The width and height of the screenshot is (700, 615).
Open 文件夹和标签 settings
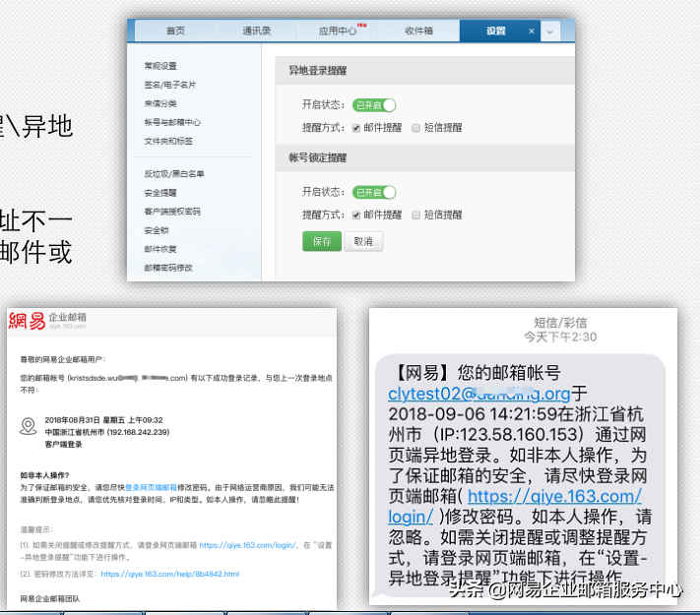168,141
